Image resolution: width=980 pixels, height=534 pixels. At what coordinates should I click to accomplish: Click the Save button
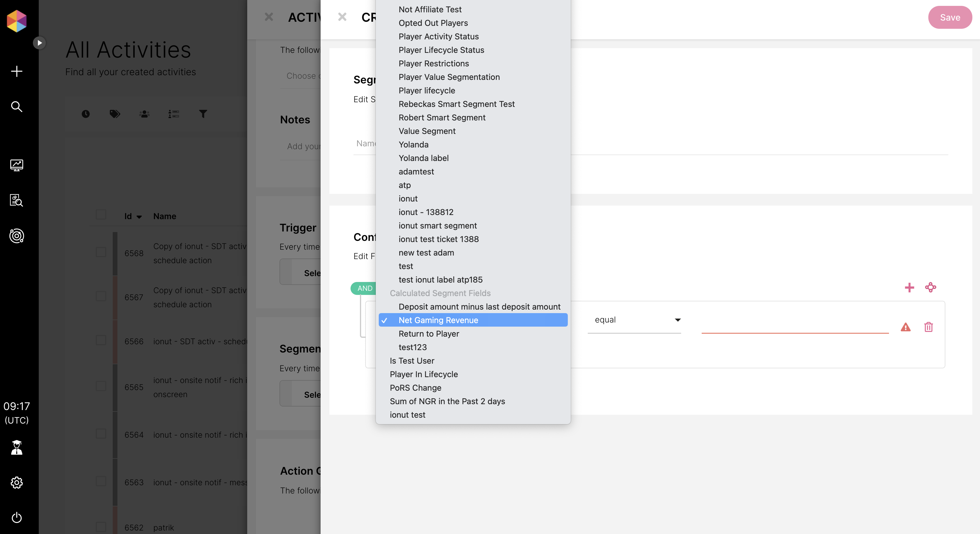pos(950,17)
